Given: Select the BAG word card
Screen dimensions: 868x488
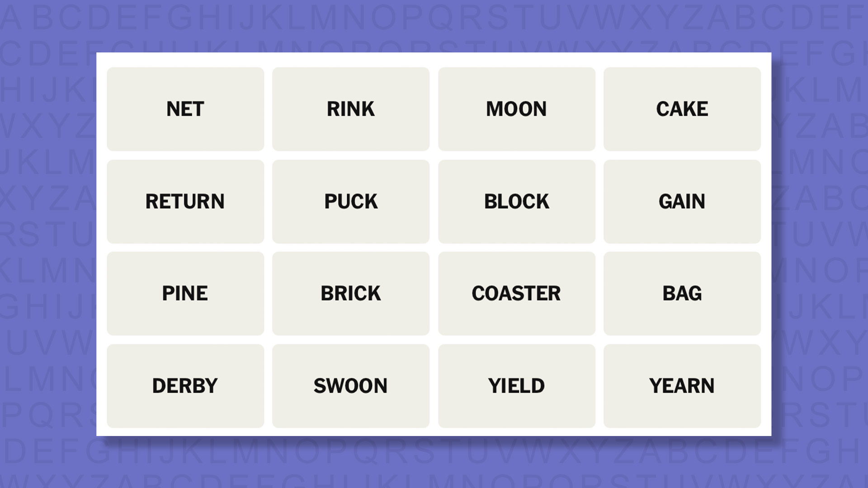Looking at the screenshot, I should click(x=682, y=293).
